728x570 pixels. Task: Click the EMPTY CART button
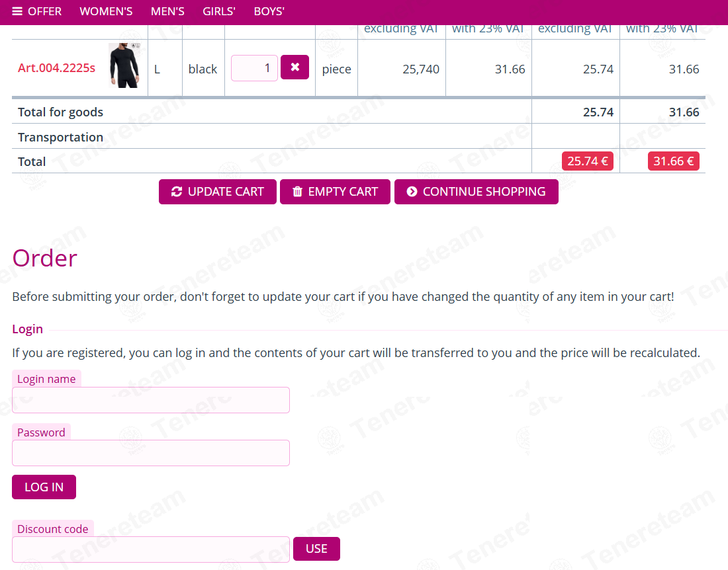tap(336, 192)
